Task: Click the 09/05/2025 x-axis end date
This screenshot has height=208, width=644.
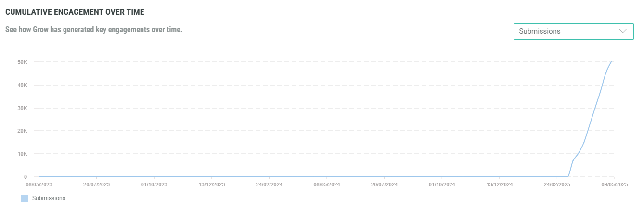Action: coord(615,184)
